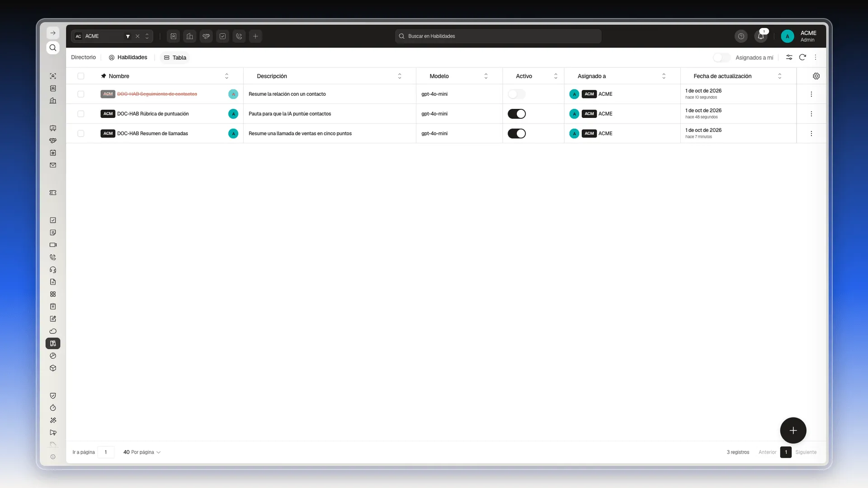The image size is (868, 488).
Task: Click the Siguiente pagination button
Action: coord(806,452)
